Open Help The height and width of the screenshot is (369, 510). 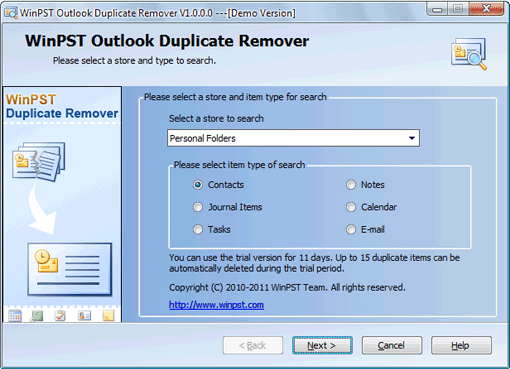coord(461,345)
